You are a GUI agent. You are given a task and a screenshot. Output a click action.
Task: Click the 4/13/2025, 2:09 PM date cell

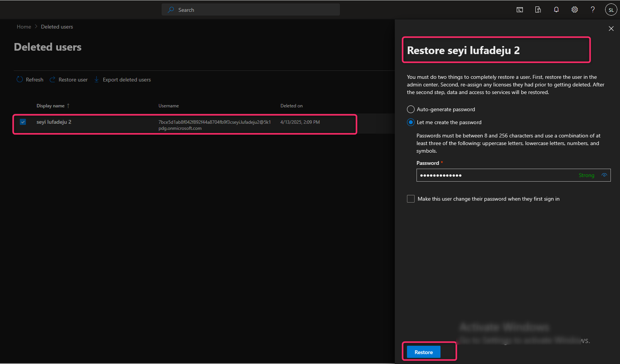[300, 122]
